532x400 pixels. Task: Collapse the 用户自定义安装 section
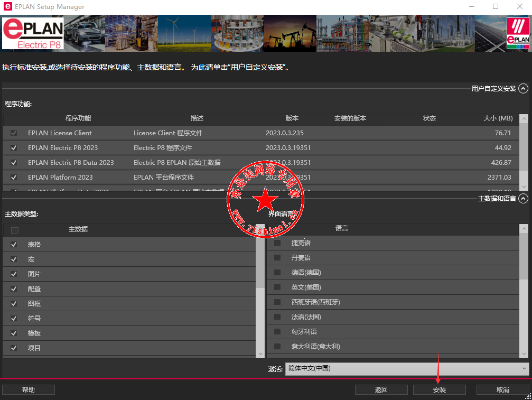[524, 89]
